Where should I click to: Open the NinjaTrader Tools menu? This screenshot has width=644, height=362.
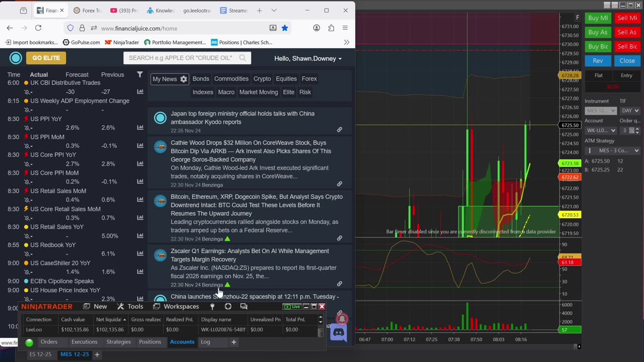[130, 306]
